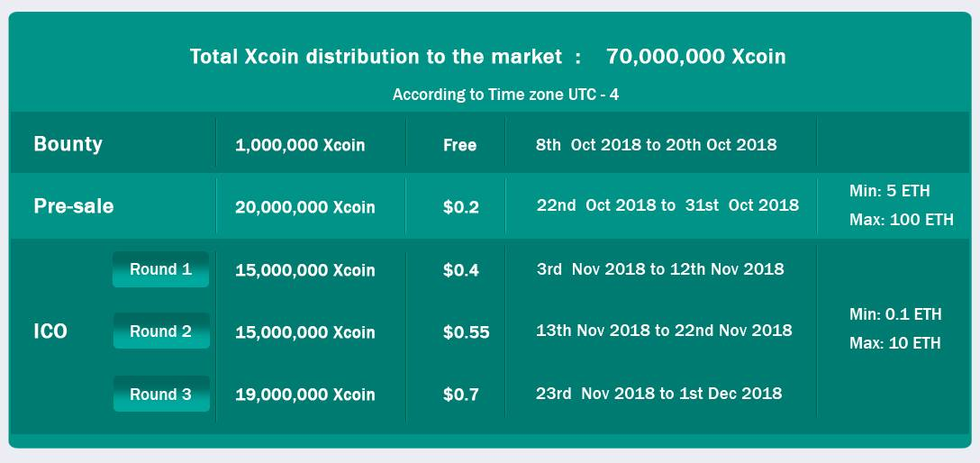Image resolution: width=980 pixels, height=463 pixels.
Task: Click the ICO section label
Action: [x=50, y=331]
